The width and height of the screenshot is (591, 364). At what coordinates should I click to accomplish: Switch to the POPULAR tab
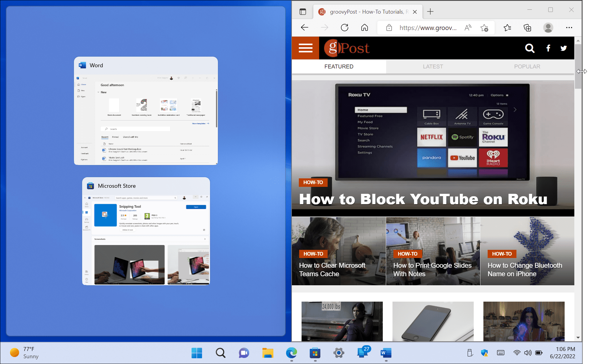(x=527, y=66)
